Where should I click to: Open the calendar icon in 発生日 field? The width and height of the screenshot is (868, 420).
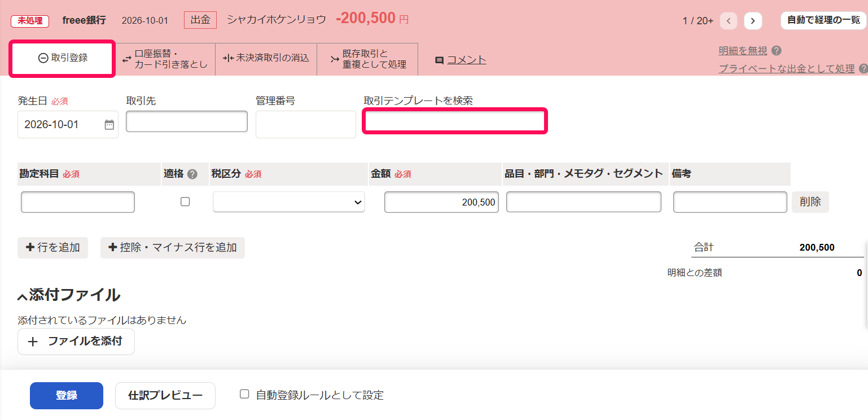109,125
